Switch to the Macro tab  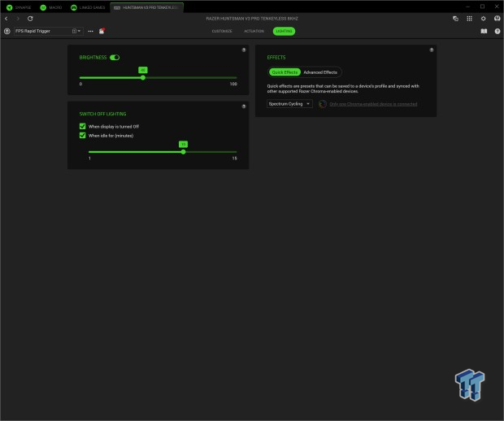50,7
